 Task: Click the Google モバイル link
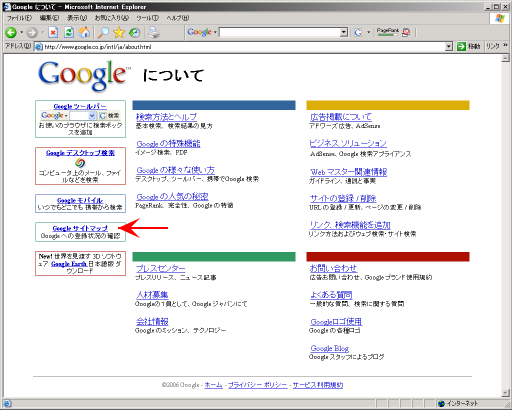[x=80, y=200]
